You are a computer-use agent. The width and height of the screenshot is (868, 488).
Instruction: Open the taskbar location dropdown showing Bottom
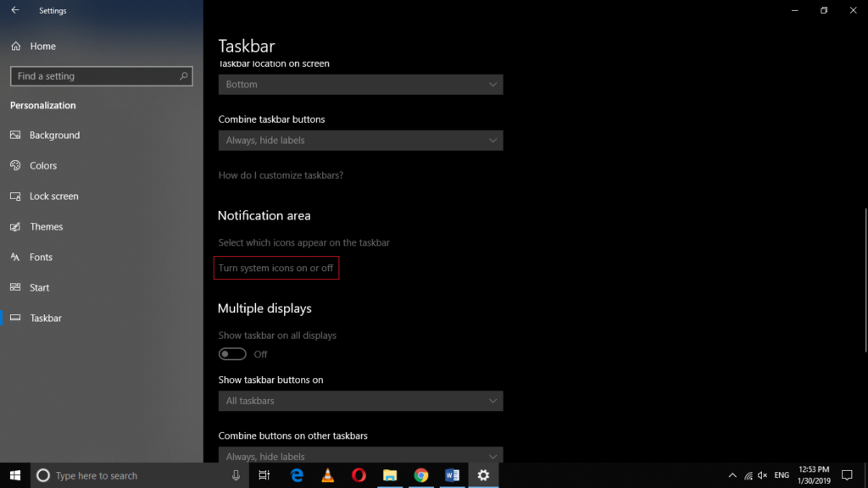(360, 85)
